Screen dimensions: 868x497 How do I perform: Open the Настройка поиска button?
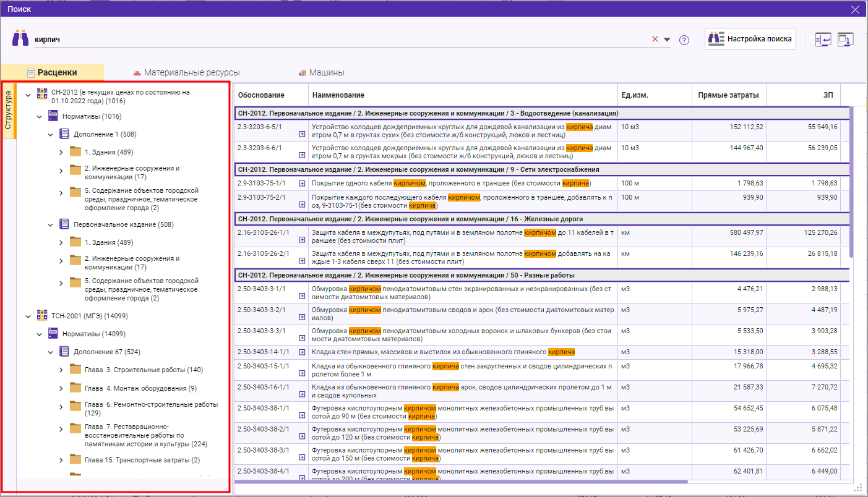[x=750, y=38]
